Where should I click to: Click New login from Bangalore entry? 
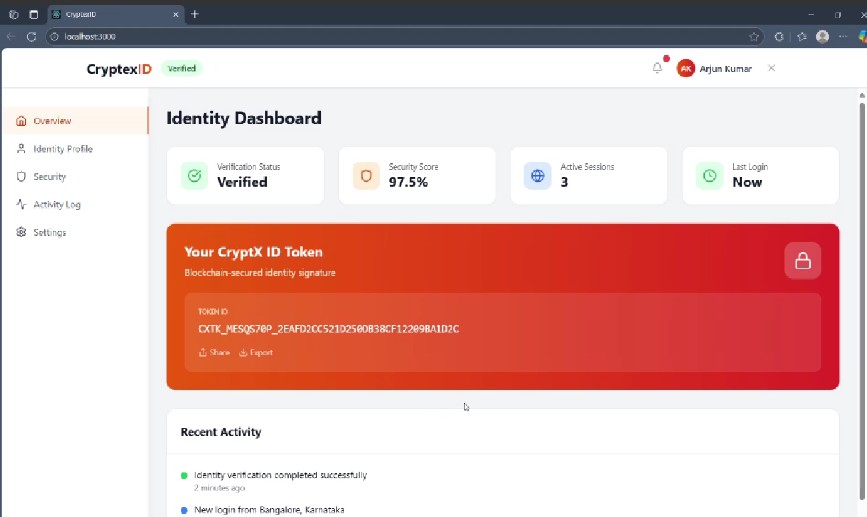click(x=269, y=510)
